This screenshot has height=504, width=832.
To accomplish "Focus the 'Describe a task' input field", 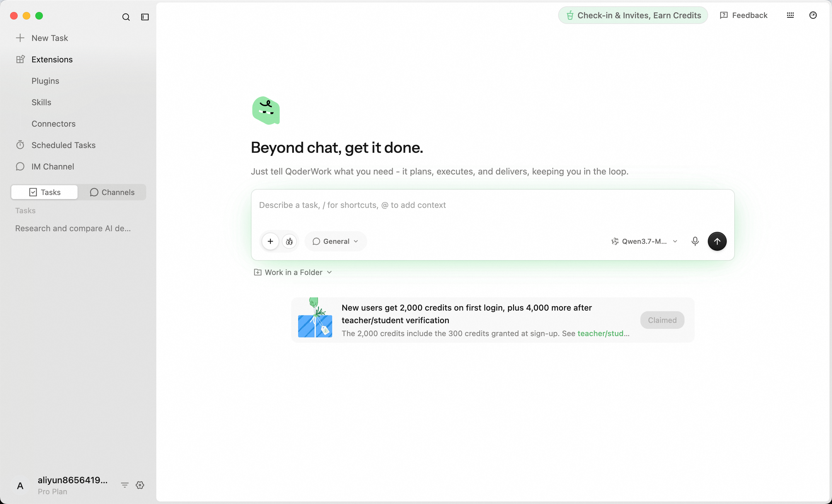I will coord(492,205).
